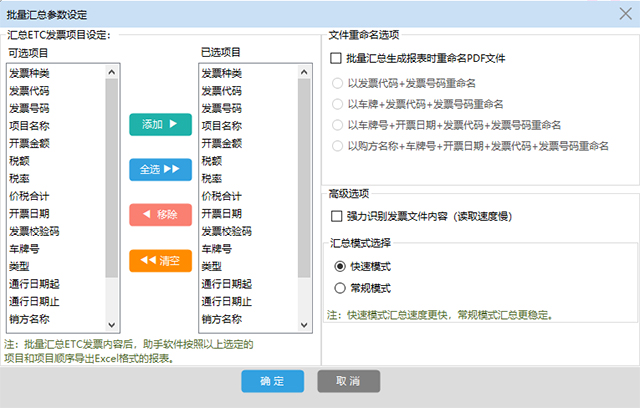This screenshot has height=408, width=640.
Task: Select 快速模式 radio button
Action: point(340,267)
